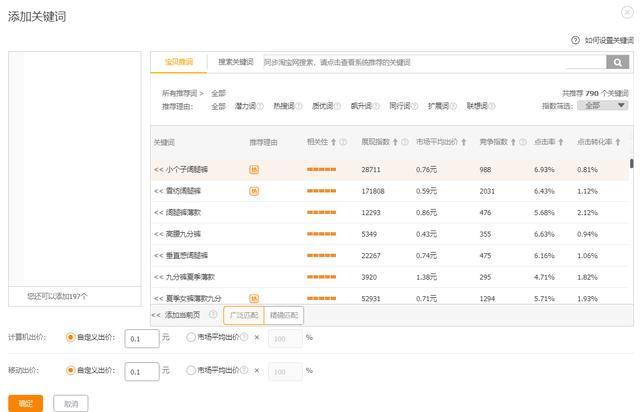Image resolution: width=640 pixels, height=412 pixels.
Task: Click help icon next to 同行词
Action: (x=415, y=106)
